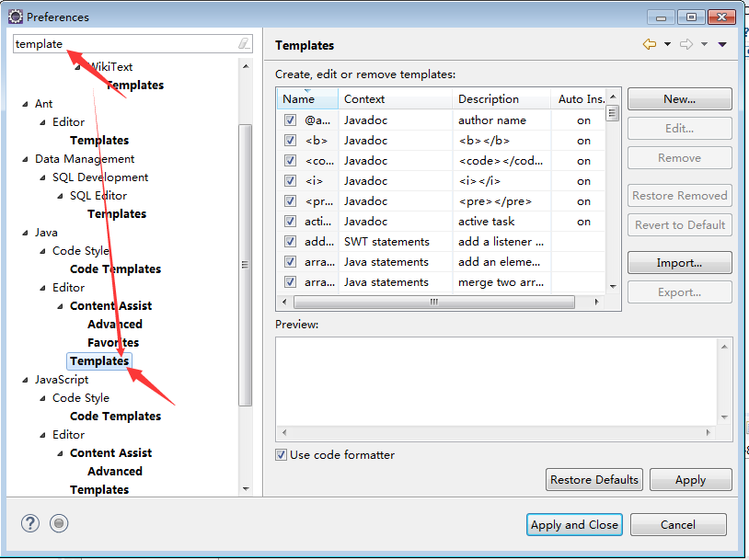
Task: Toggle the <b> template checkbox
Action: (290, 141)
